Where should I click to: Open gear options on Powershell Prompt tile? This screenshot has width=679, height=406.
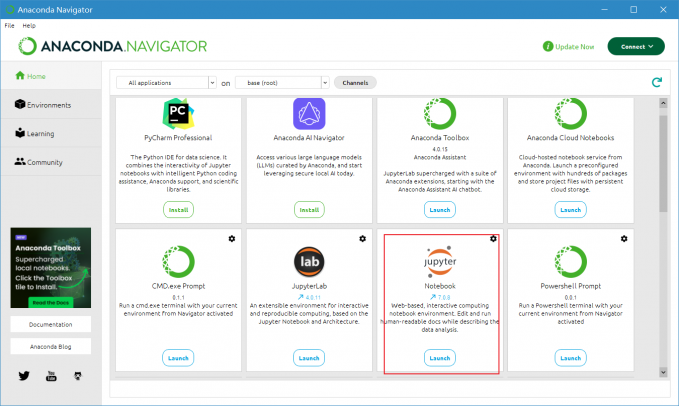624,238
